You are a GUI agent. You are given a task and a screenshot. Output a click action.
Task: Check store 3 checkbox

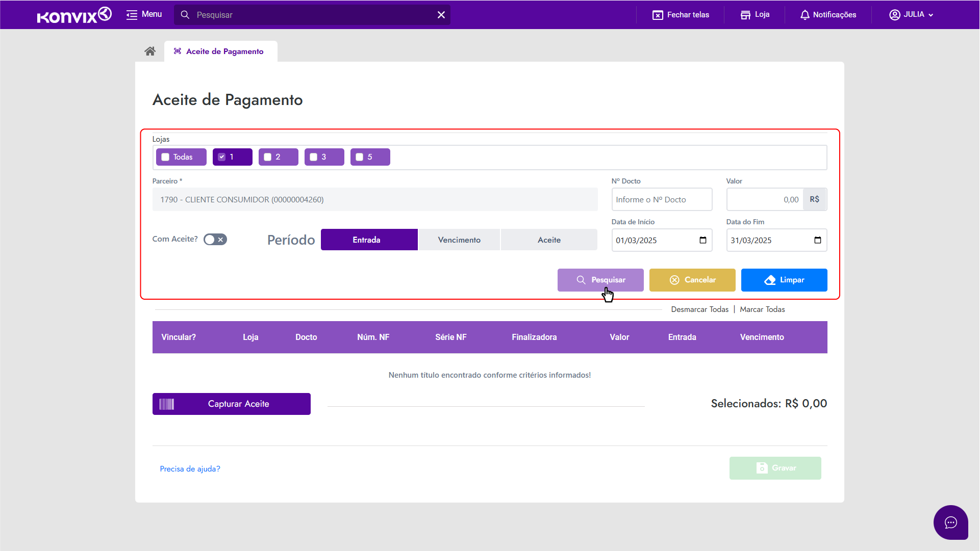coord(313,157)
